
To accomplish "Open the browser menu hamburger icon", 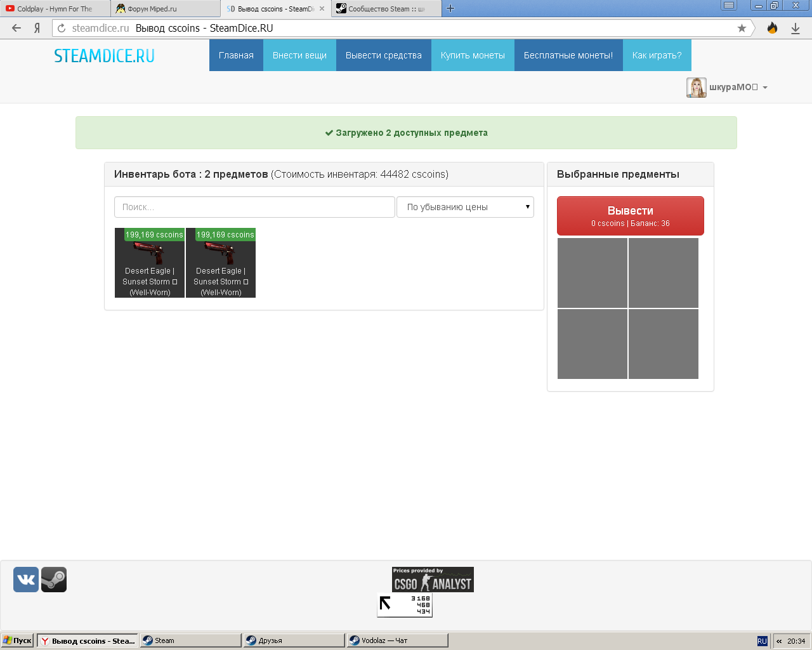I will click(x=730, y=6).
